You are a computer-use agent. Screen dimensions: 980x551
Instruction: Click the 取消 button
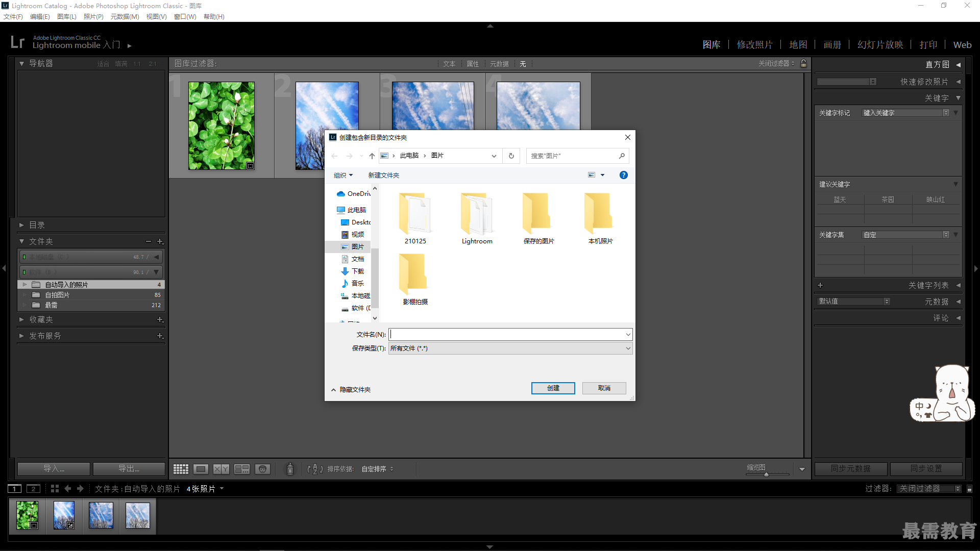click(x=604, y=388)
